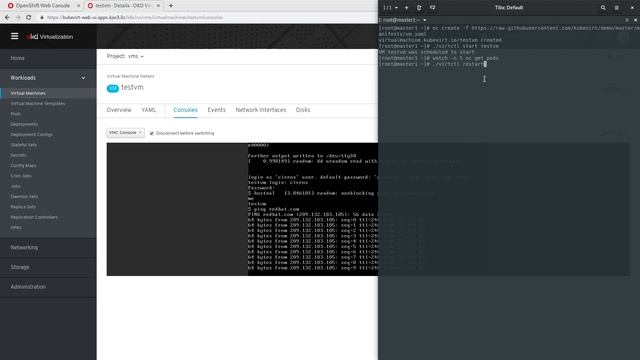Select the Consoles tab
This screenshot has width=640, height=360.
click(x=185, y=110)
